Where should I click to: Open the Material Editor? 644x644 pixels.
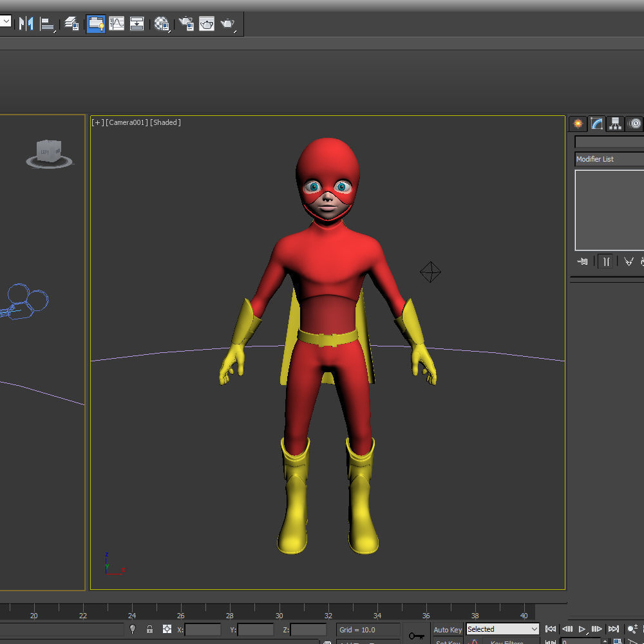coord(162,24)
